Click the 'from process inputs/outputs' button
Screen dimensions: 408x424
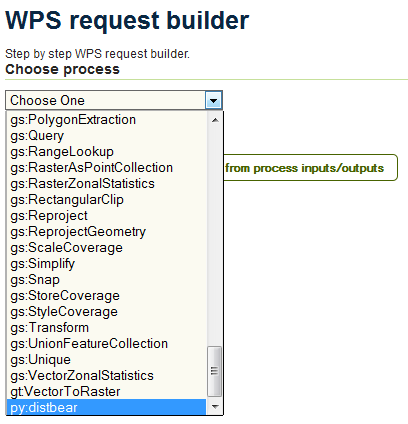310,168
